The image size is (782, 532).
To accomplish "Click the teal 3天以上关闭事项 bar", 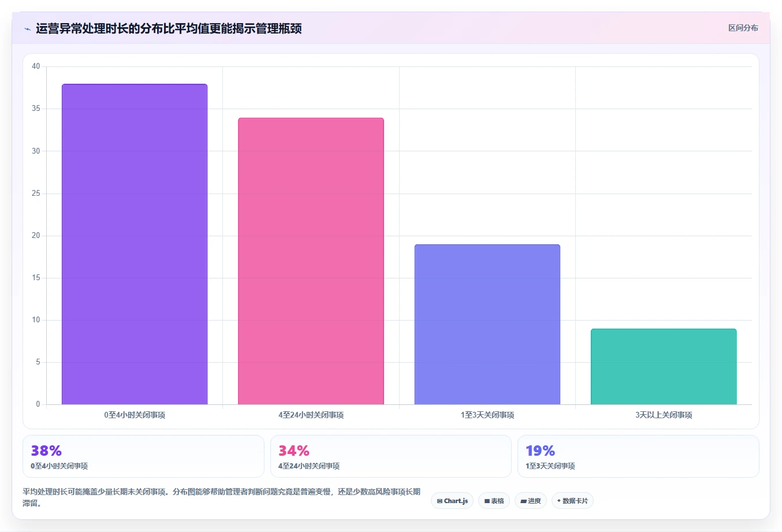I will click(664, 367).
